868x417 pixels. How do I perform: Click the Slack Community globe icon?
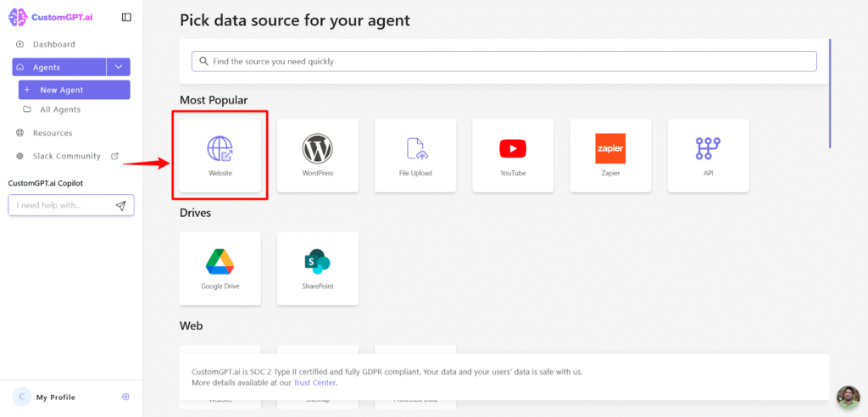[20, 156]
